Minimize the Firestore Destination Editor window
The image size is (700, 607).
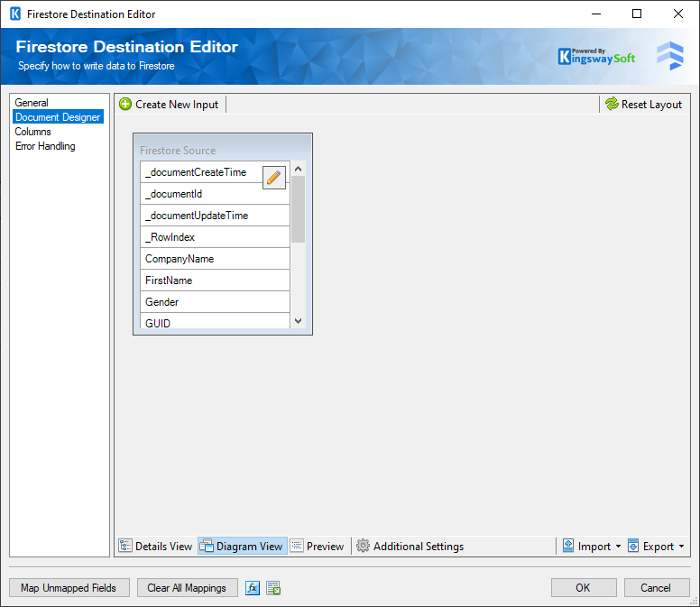coord(596,14)
